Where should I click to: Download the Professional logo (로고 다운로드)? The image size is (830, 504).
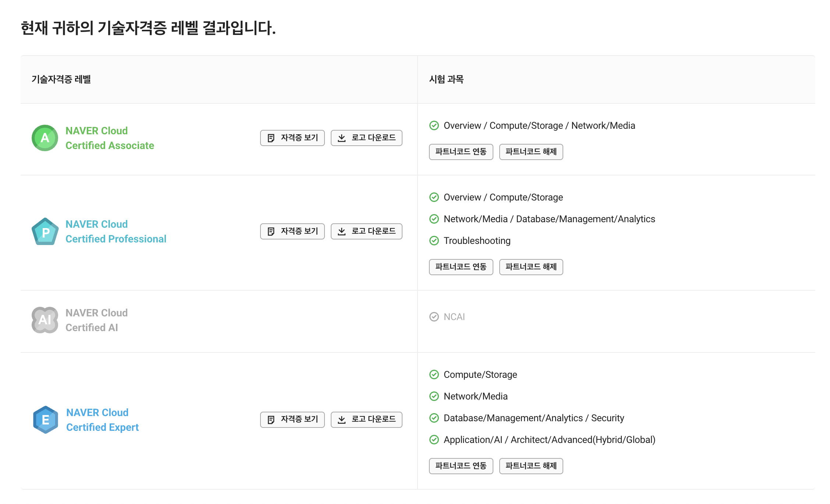click(x=366, y=231)
